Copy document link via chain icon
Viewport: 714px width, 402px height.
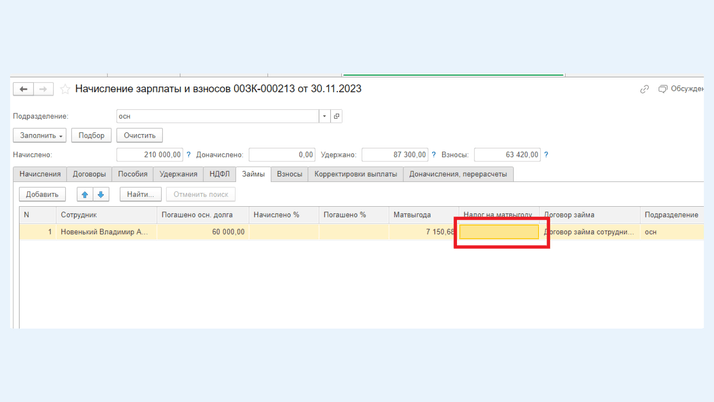pos(644,89)
